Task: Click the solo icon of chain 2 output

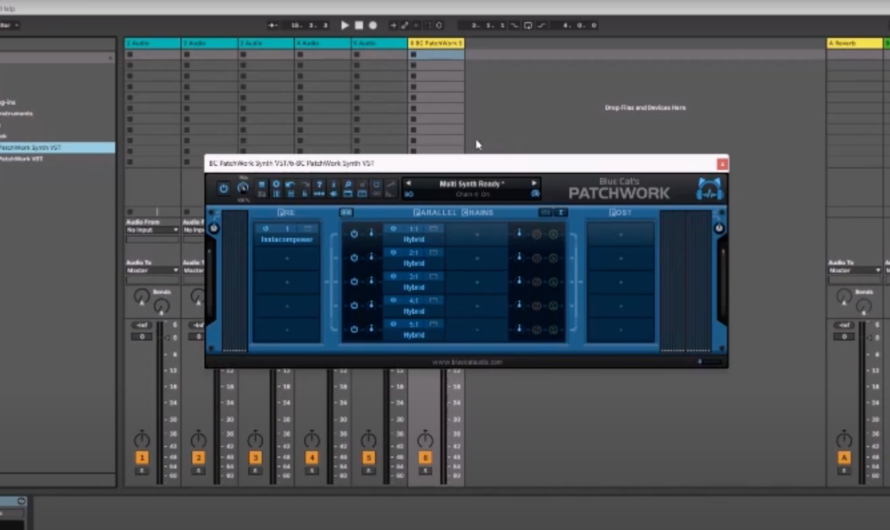Action: (553, 258)
